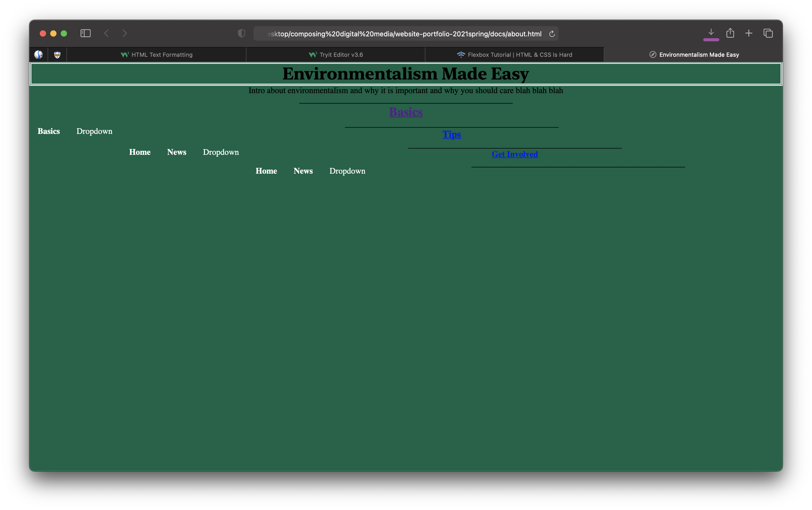Open the Share sheet icon
The height and width of the screenshot is (510, 812).
730,33
